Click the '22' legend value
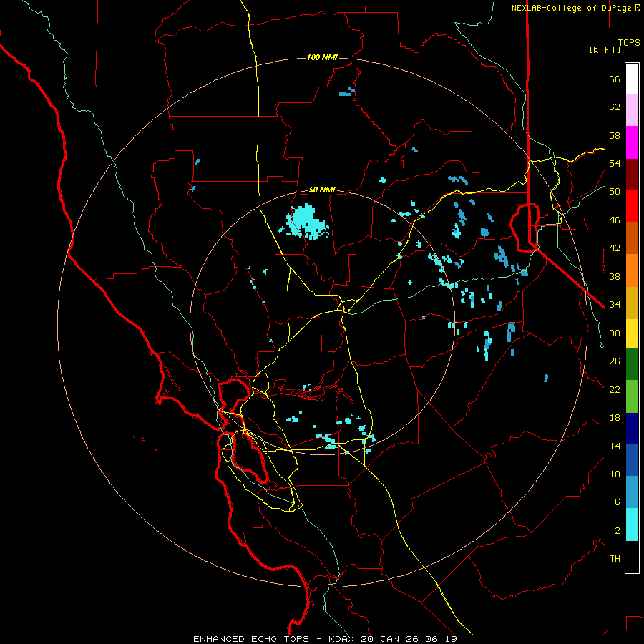Viewport: 644px width, 644px height. (x=615, y=389)
